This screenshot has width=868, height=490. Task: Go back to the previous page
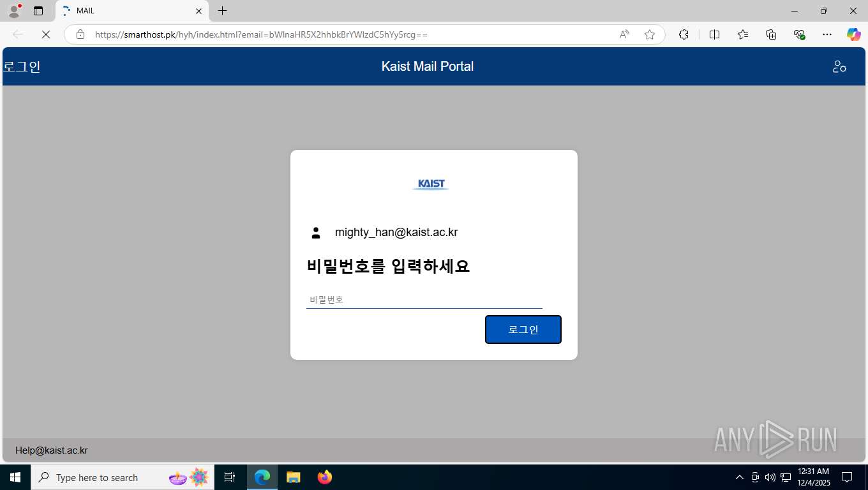click(x=18, y=34)
